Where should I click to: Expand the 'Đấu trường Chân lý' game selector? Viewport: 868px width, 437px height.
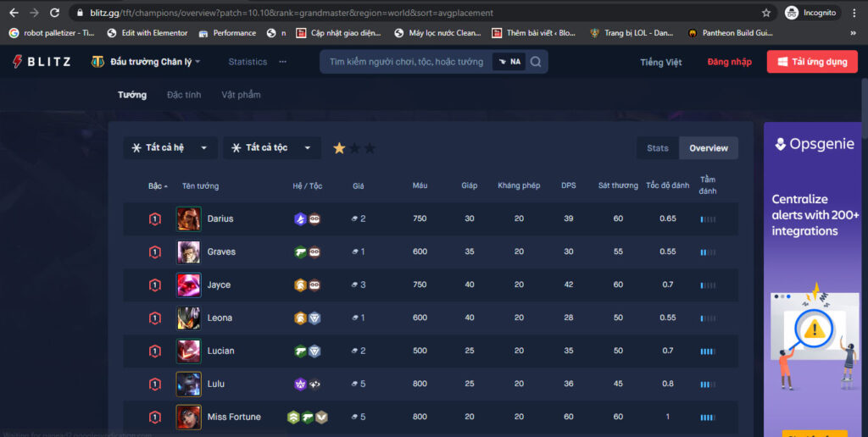146,62
